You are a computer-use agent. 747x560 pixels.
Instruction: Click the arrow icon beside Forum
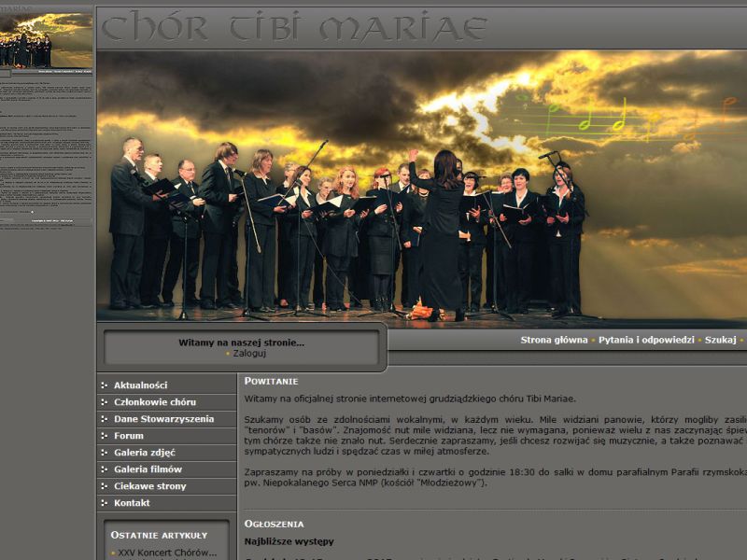104,436
